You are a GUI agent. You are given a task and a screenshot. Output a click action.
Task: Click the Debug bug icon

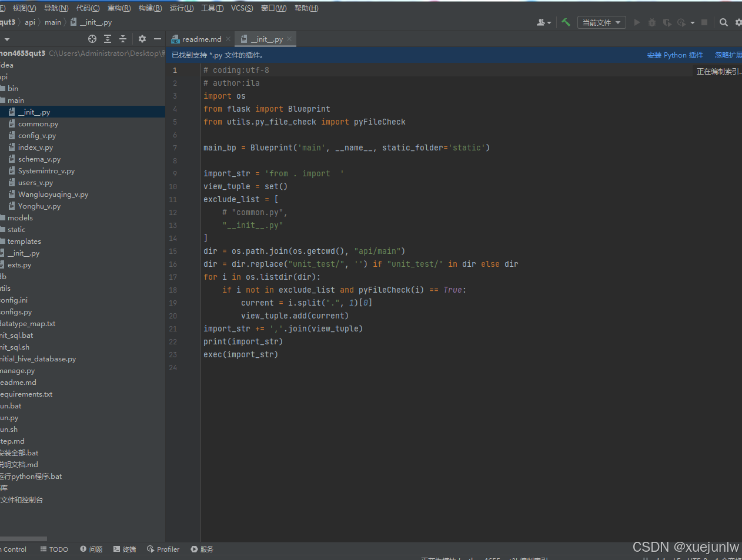(651, 22)
